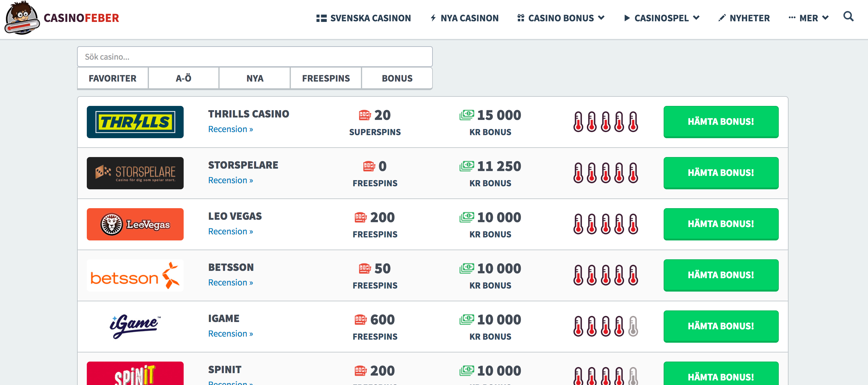Expand the Casinospel dropdown menu
The image size is (868, 385).
pyautogui.click(x=662, y=18)
